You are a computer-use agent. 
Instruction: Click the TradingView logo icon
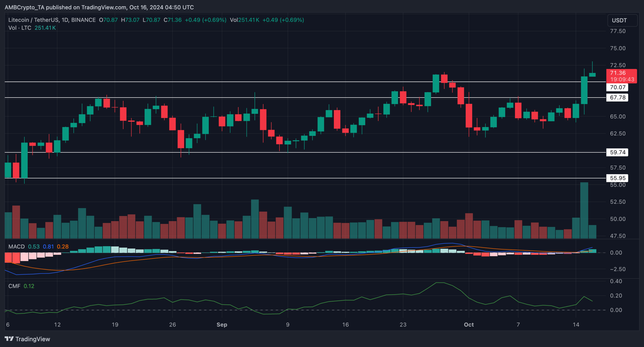(9, 339)
